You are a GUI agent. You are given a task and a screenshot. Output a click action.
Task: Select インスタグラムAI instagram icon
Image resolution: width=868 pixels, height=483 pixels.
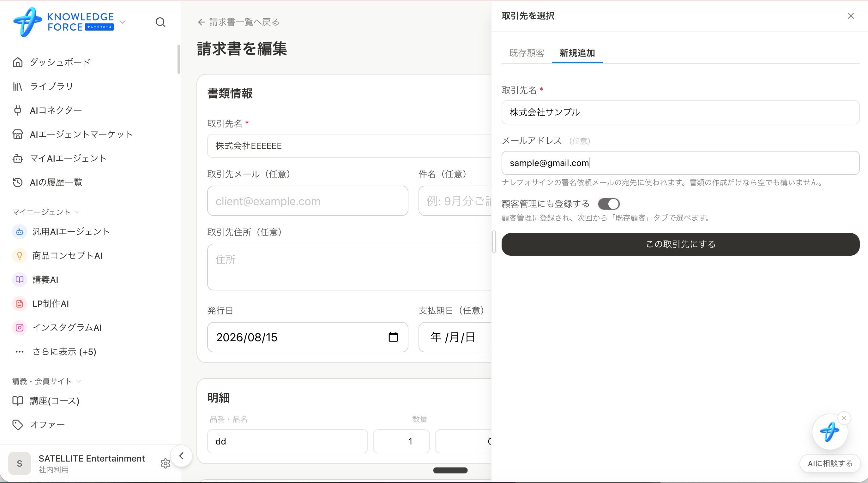pos(20,328)
